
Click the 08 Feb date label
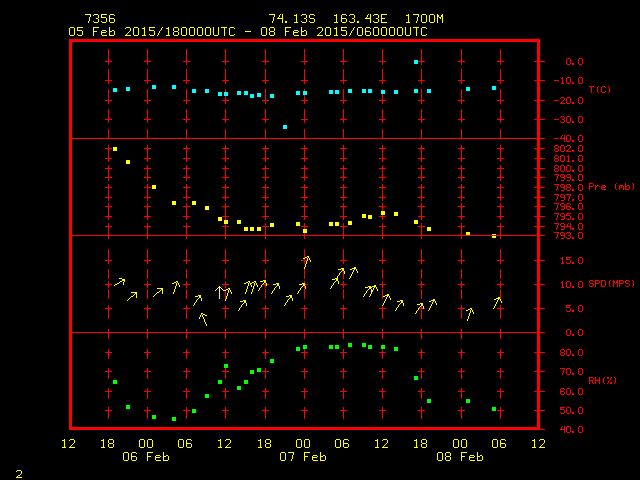pyautogui.click(x=459, y=457)
